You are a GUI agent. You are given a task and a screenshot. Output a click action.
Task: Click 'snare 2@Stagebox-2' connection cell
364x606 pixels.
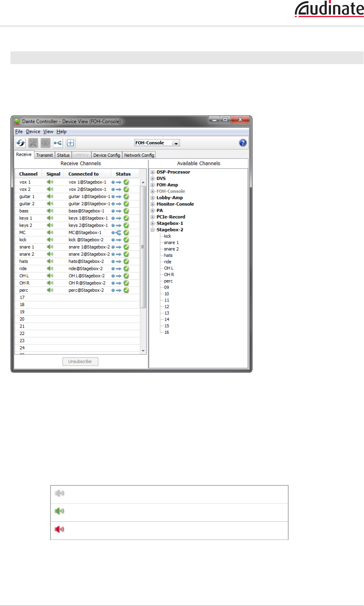point(89,254)
